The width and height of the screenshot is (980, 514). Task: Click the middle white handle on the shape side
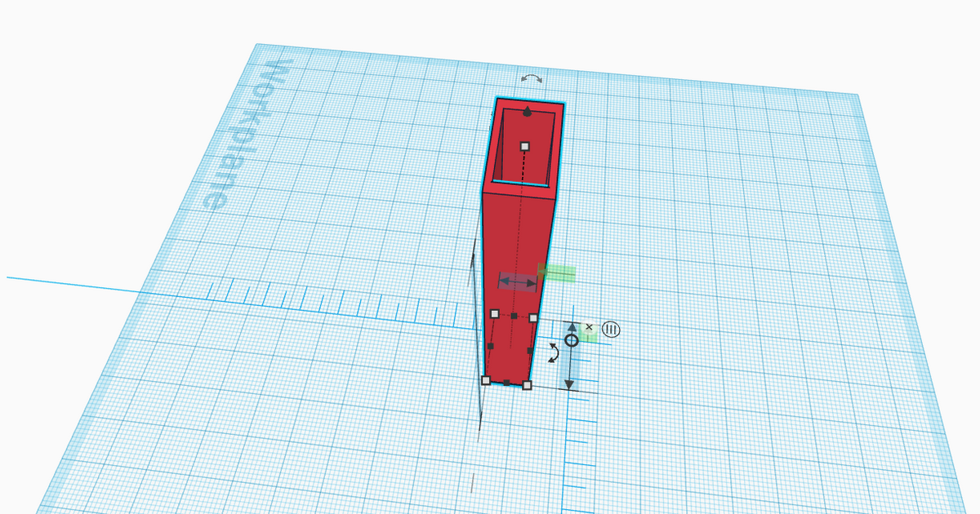[532, 317]
